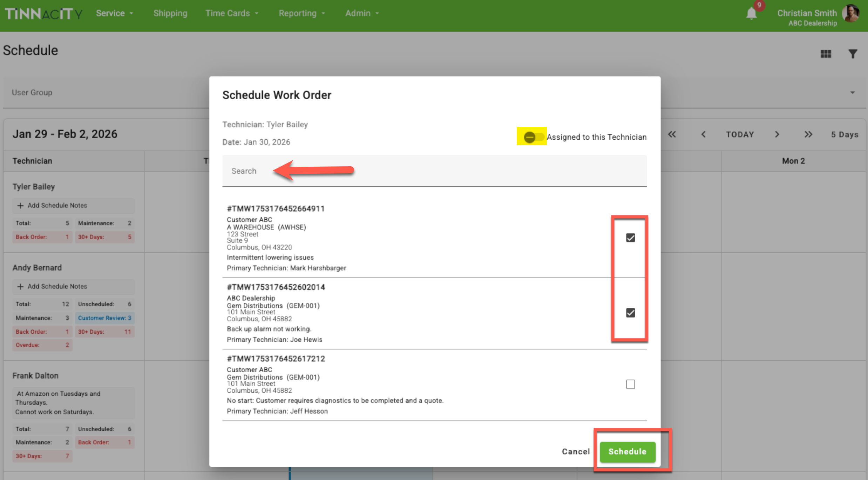Image resolution: width=868 pixels, height=480 pixels.
Task: Open the Shipping menu item
Action: click(170, 13)
